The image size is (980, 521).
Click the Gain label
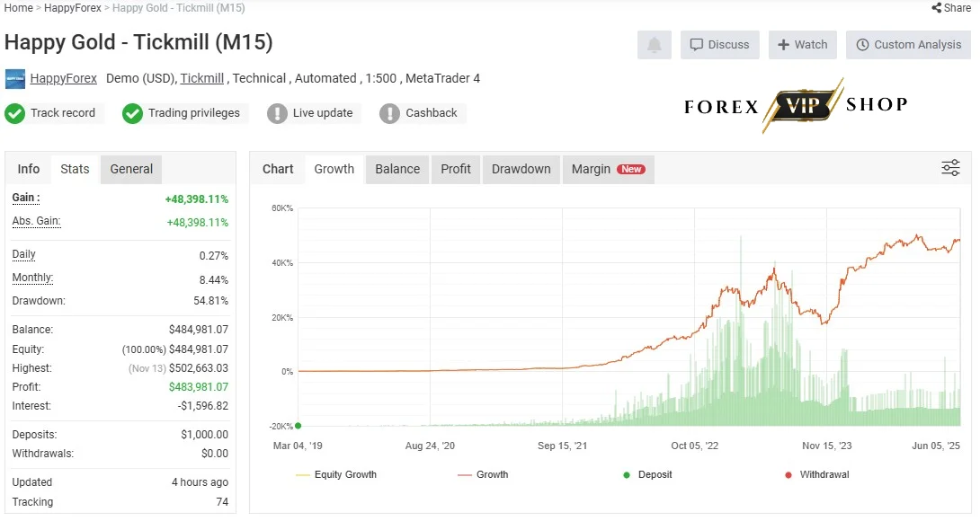coord(26,198)
